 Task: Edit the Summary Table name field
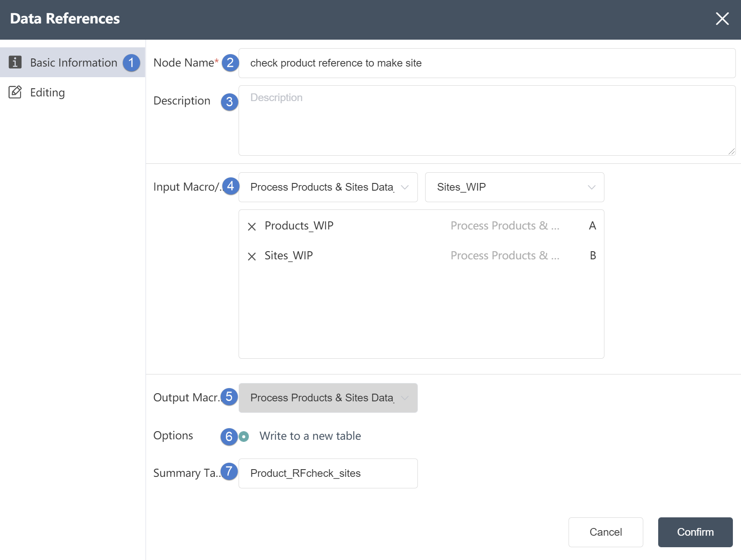coord(328,473)
